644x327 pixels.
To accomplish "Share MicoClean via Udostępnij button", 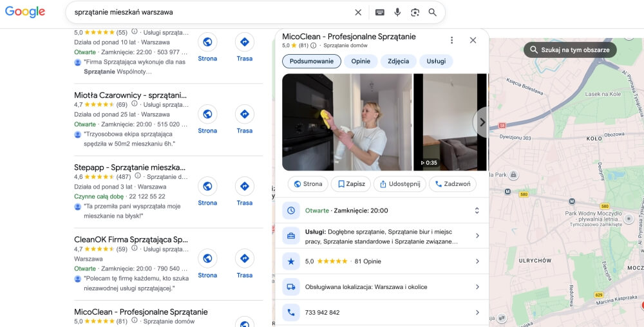I will [400, 184].
